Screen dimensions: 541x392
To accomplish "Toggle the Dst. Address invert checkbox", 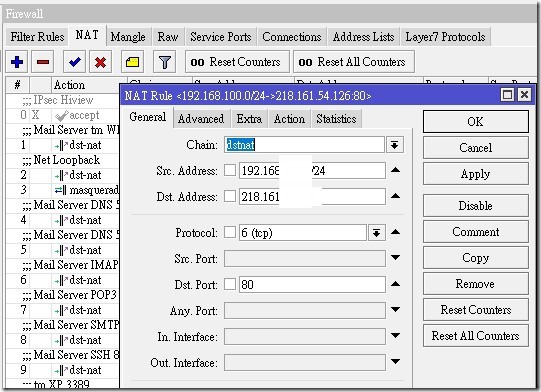I will (230, 196).
